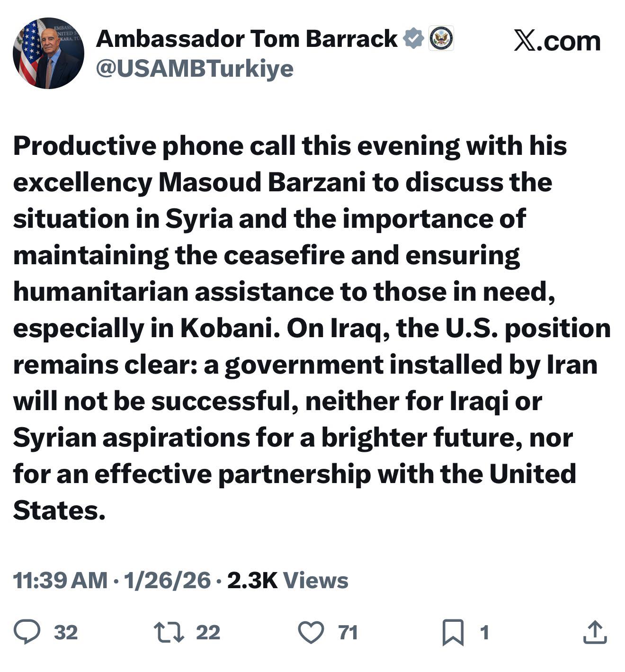625x672 pixels.
Task: View the 2.3K Views analytics
Action: click(x=287, y=581)
